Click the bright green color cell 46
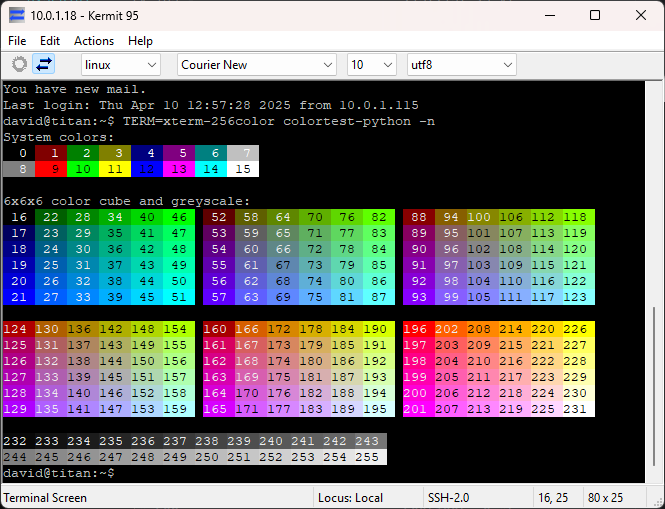The image size is (665, 509). (179, 217)
